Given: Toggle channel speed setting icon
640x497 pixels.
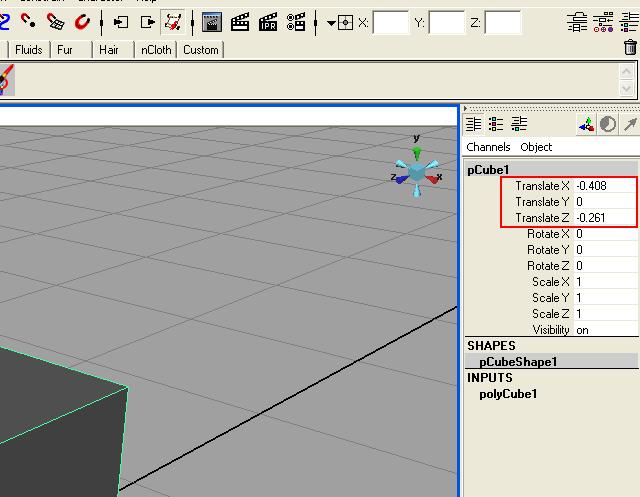Looking at the screenshot, I should click(607, 124).
